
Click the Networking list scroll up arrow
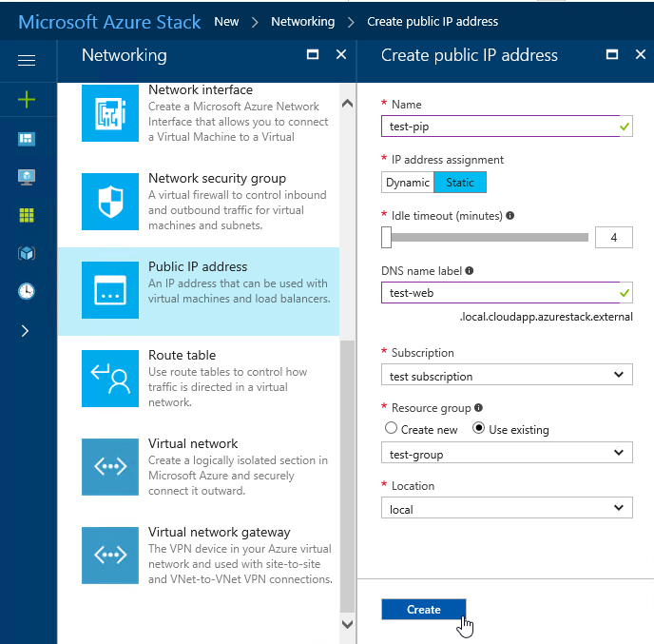click(x=347, y=104)
